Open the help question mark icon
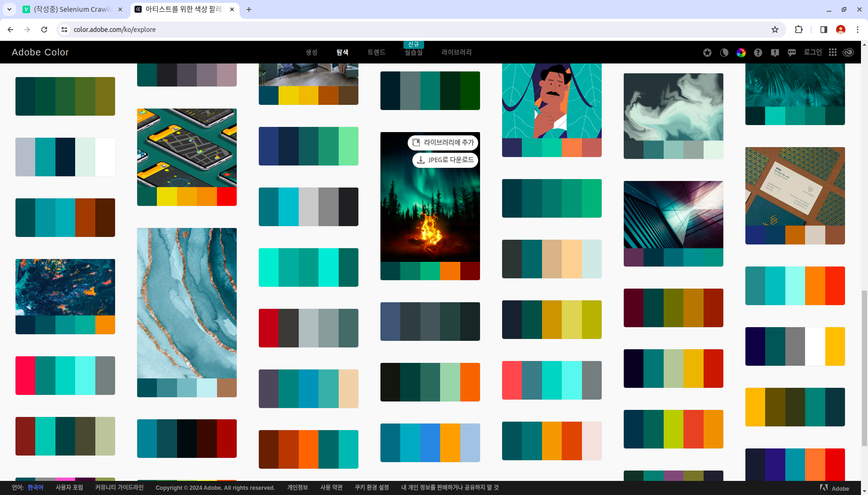 [x=758, y=53]
